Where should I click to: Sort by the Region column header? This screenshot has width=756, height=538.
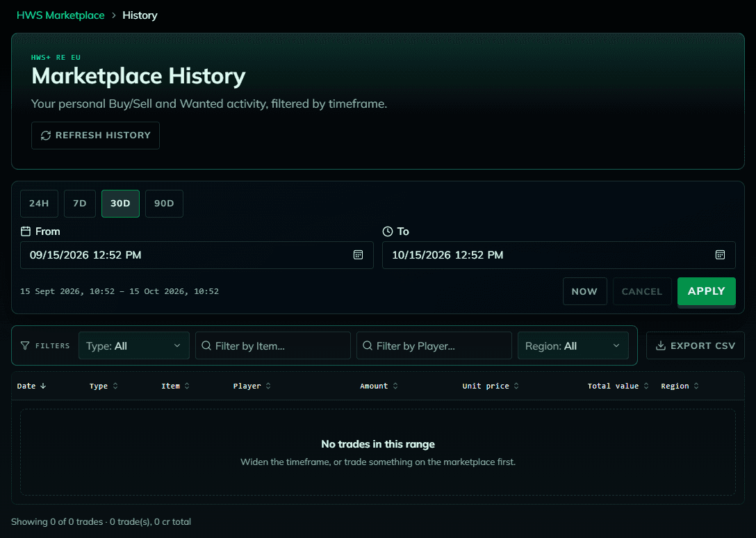pos(680,386)
